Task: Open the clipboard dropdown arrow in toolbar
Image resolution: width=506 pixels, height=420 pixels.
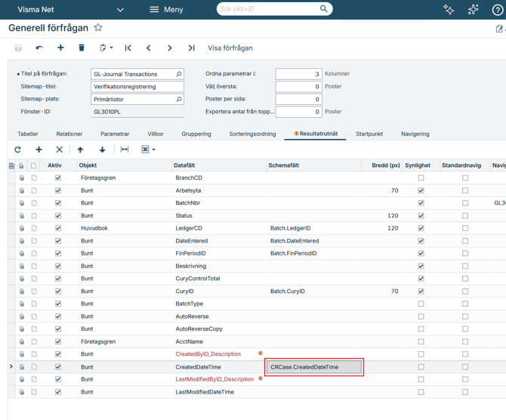Action: click(x=111, y=48)
